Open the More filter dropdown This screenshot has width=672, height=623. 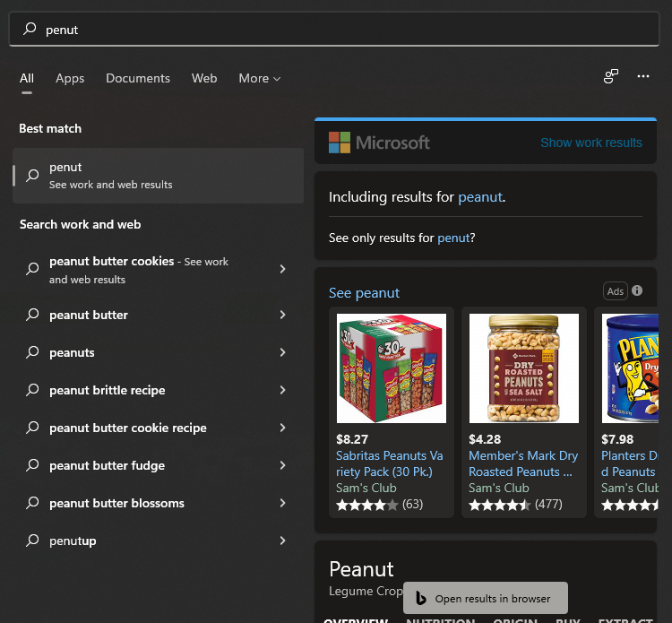click(x=259, y=78)
